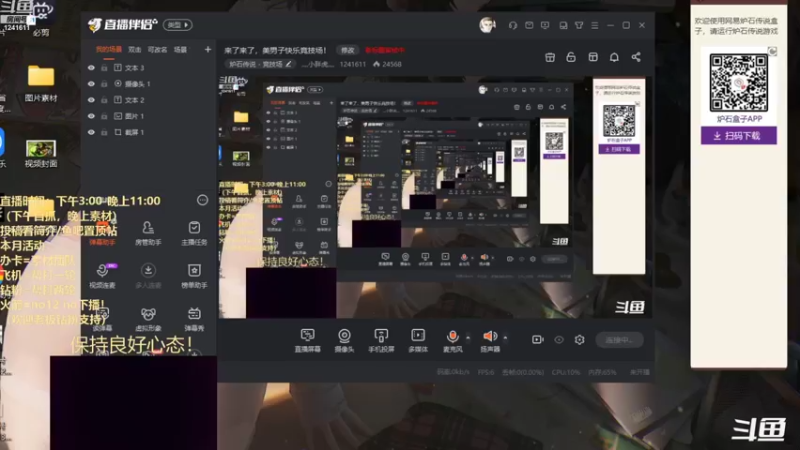Expand microphone volume arrow
The width and height of the screenshot is (800, 450).
(468, 337)
